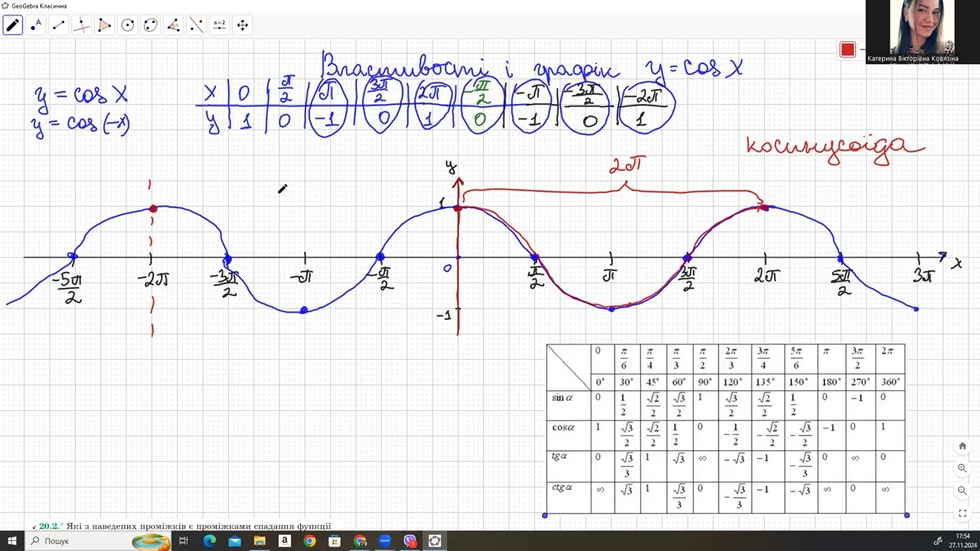
Task: Select the Reflect about Line tool
Action: coord(197,25)
